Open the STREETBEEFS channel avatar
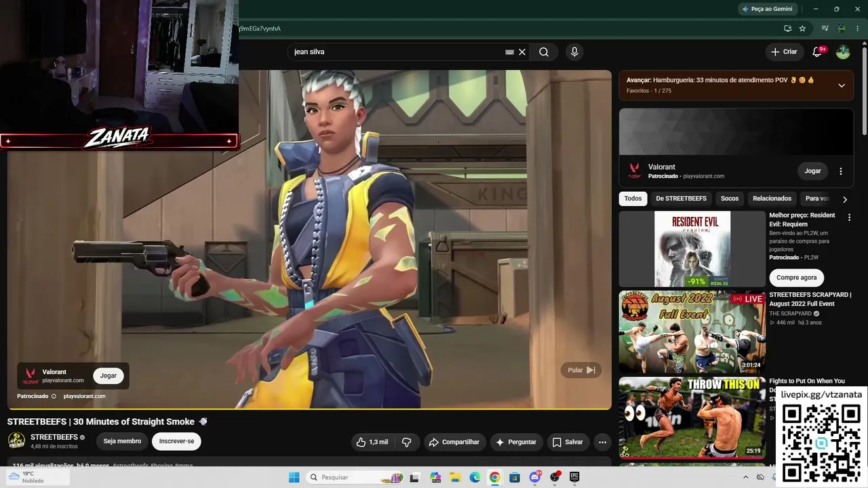This screenshot has width=868, height=488. click(16, 441)
